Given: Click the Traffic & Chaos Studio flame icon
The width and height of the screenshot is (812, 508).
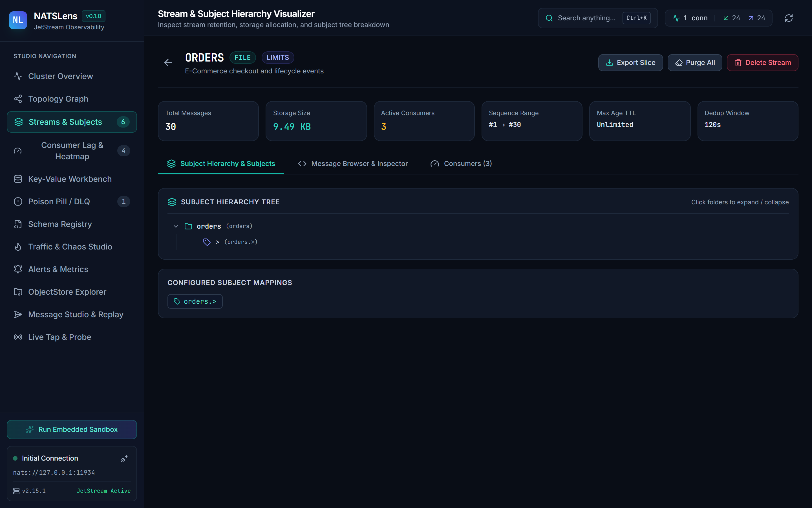Looking at the screenshot, I should click(18, 247).
